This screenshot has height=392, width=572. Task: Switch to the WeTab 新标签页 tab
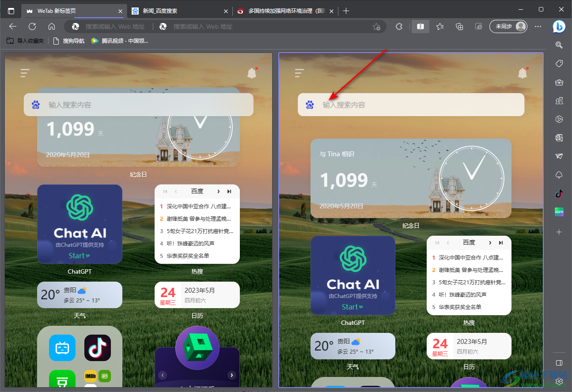pyautogui.click(x=74, y=11)
